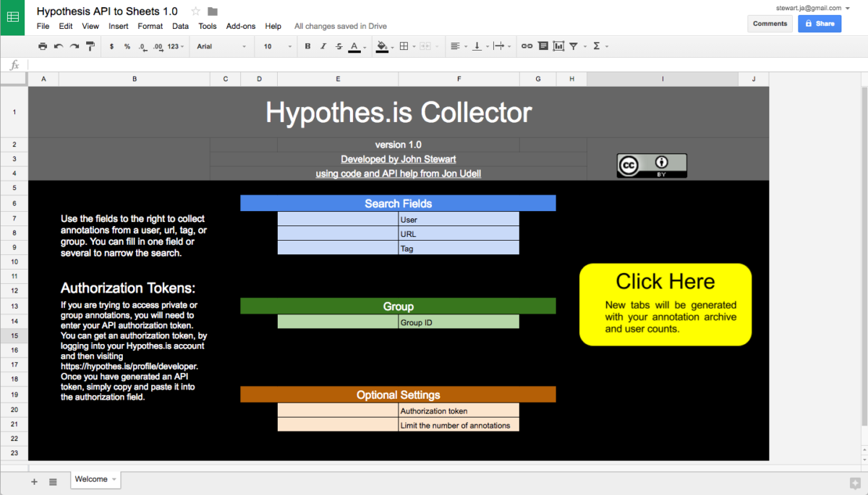The image size is (868, 495).
Task: Format as currency with dollar icon
Action: click(x=111, y=46)
